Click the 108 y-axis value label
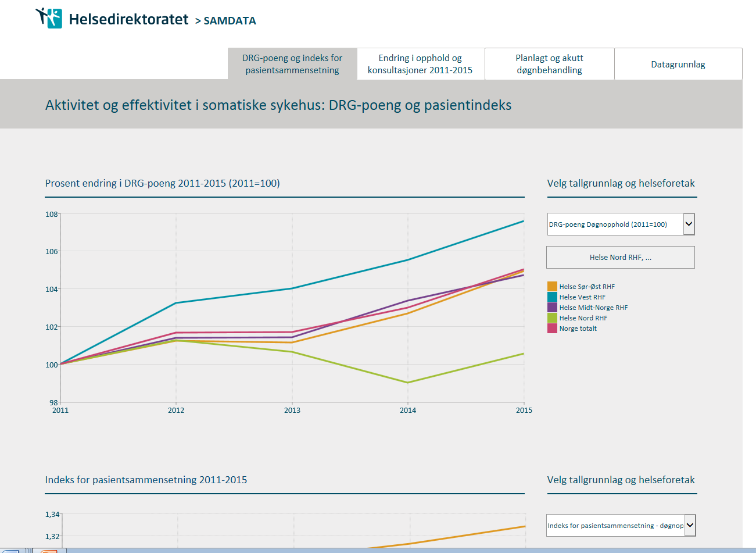The width and height of the screenshot is (756, 553). [x=52, y=214]
